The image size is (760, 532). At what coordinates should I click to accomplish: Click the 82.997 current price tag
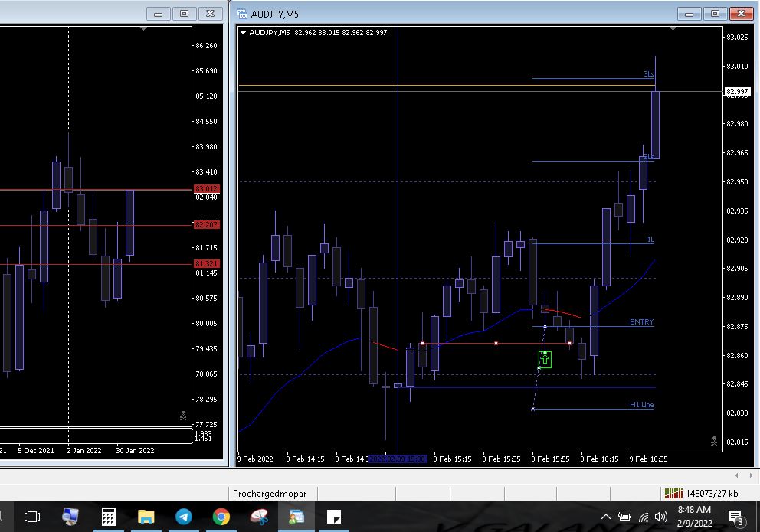click(x=737, y=92)
